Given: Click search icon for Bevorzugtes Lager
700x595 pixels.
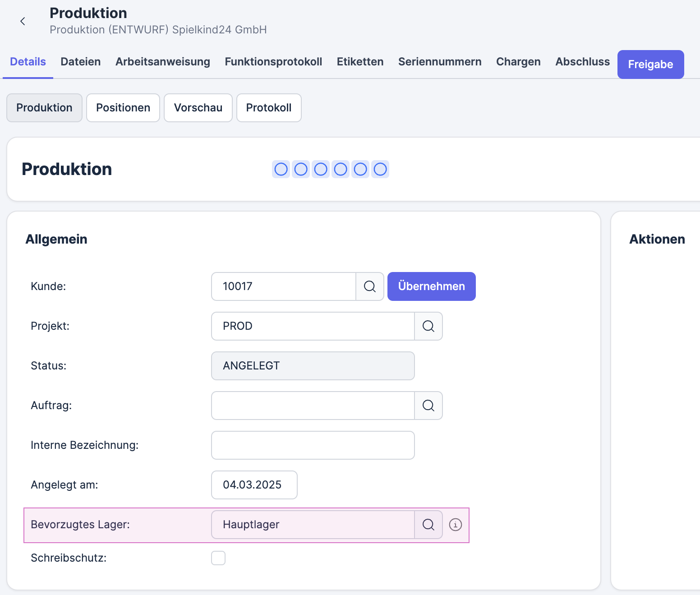Looking at the screenshot, I should click(x=428, y=525).
